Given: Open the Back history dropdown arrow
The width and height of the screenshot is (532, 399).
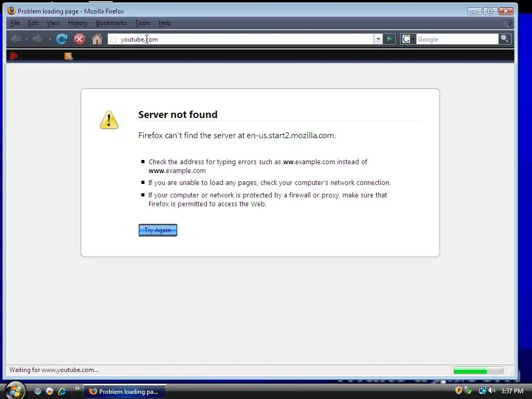Looking at the screenshot, I should tap(26, 39).
